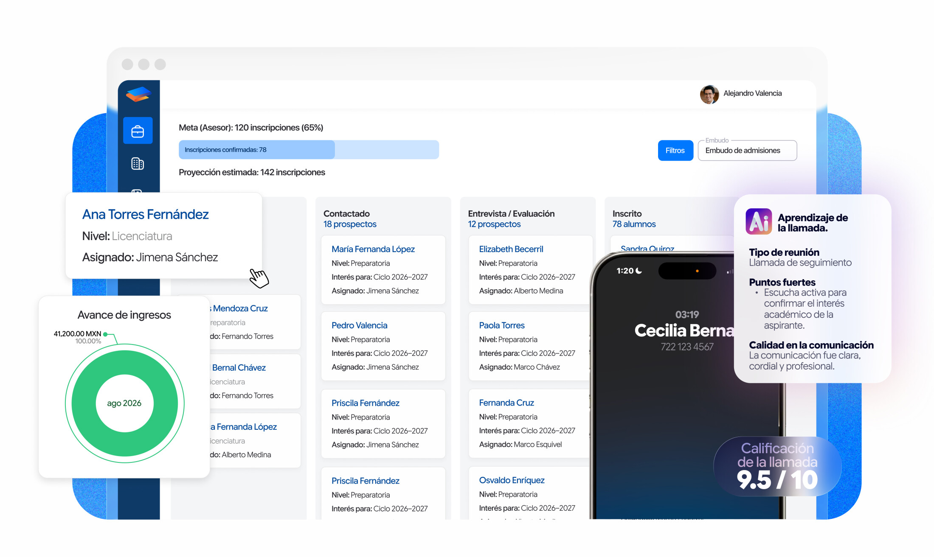Open Osvaldo Enríquez's prospect card
This screenshot has height=560, width=934.
pyautogui.click(x=530, y=493)
